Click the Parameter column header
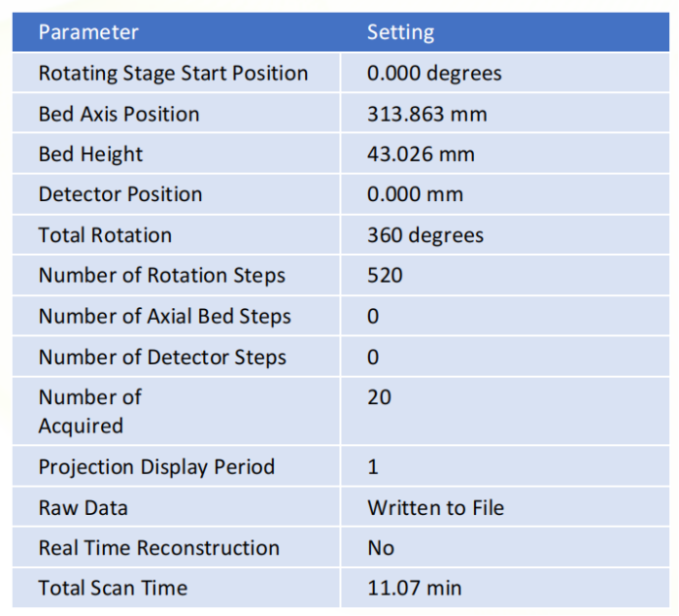The height and width of the screenshot is (616, 679). click(88, 32)
